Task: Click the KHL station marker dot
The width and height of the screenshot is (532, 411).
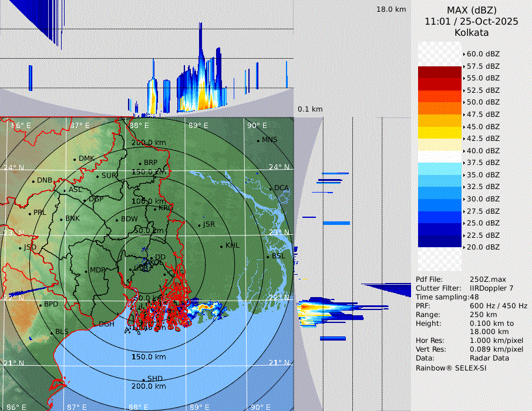Action: (221, 246)
